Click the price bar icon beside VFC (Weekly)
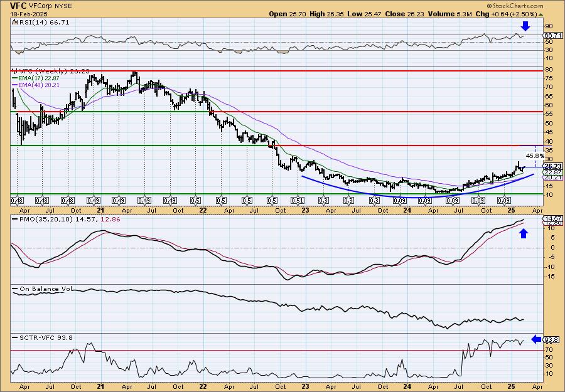Viewport: 565px width, 392px height. 14,70
